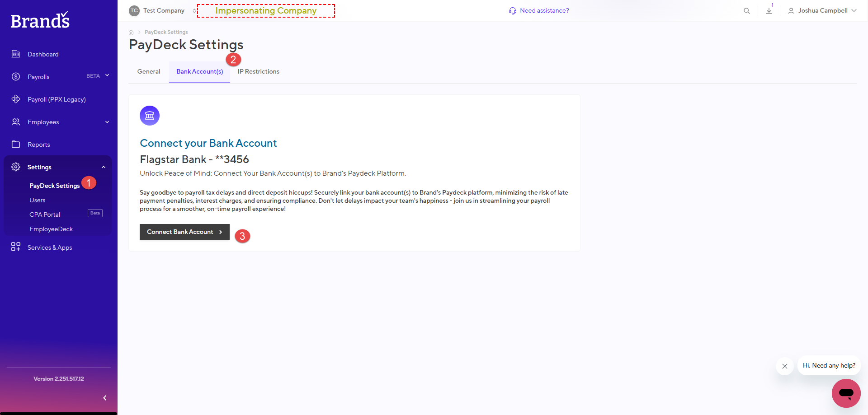Click the Version 2.251.517.12 text
Screen dimensions: 868x415
59,379
